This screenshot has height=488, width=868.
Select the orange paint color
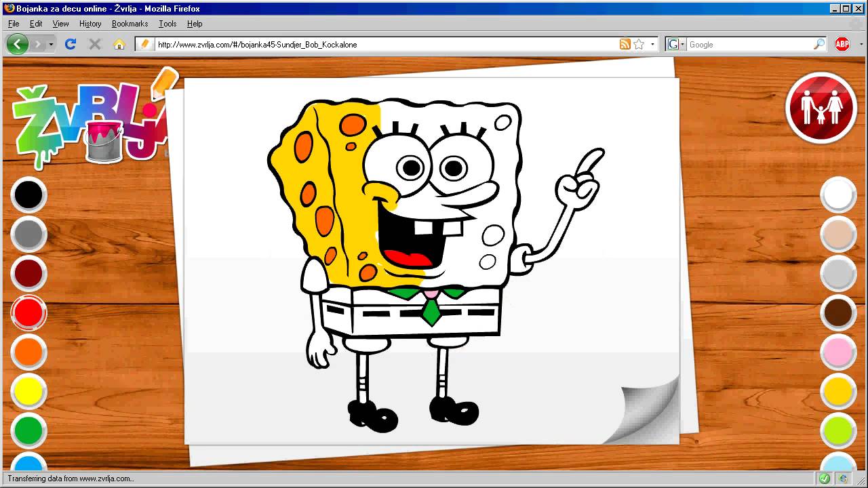[x=28, y=352]
